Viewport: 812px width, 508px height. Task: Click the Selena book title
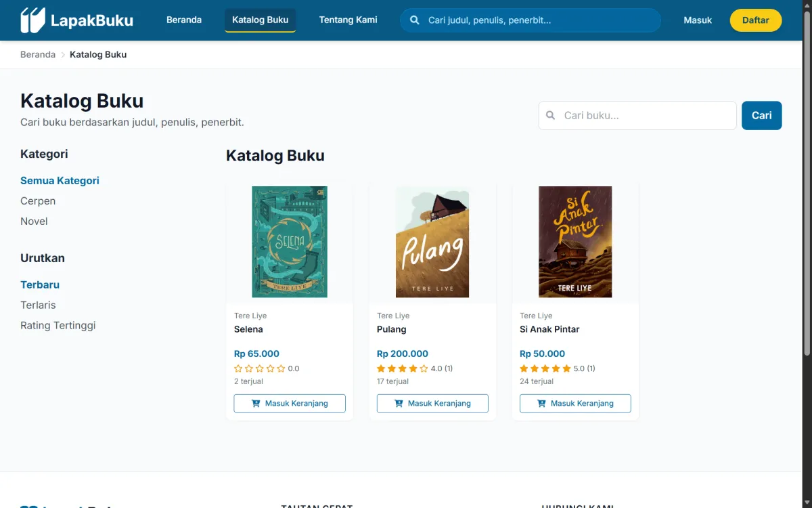tap(248, 329)
